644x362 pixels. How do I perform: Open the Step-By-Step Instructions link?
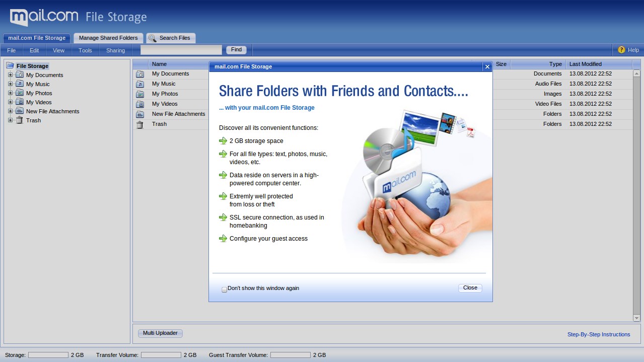[x=599, y=334]
